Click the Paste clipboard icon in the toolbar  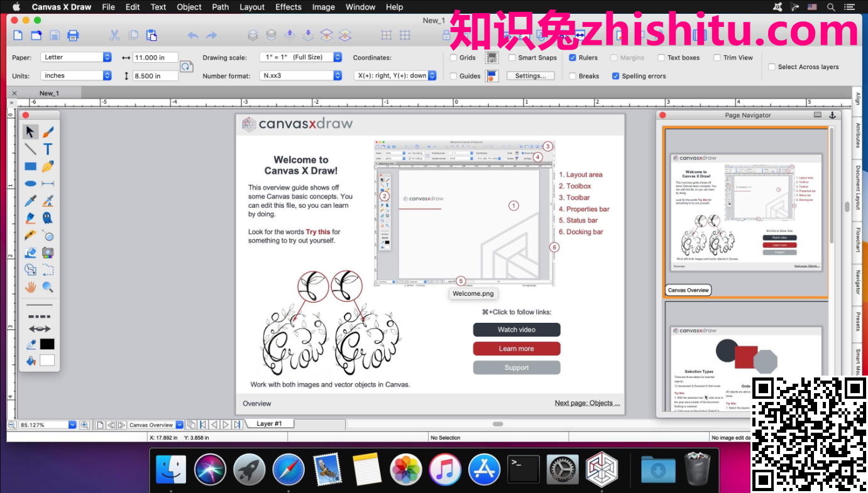click(151, 35)
